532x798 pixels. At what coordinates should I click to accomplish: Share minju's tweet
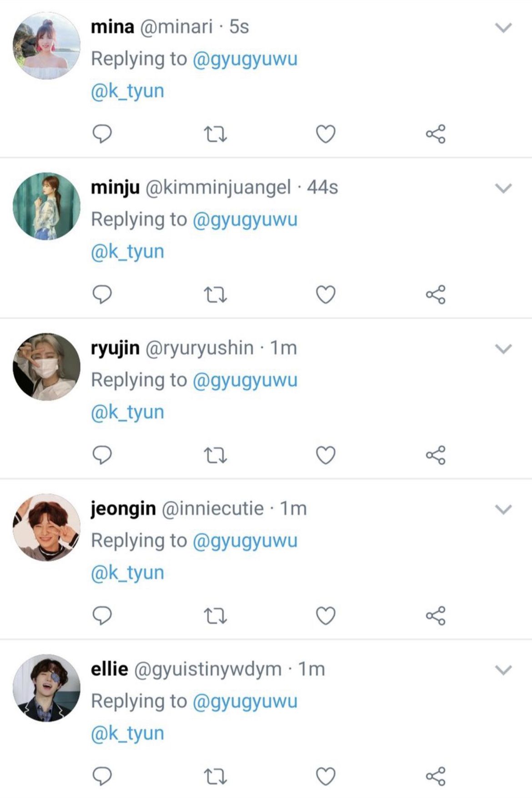(x=436, y=295)
